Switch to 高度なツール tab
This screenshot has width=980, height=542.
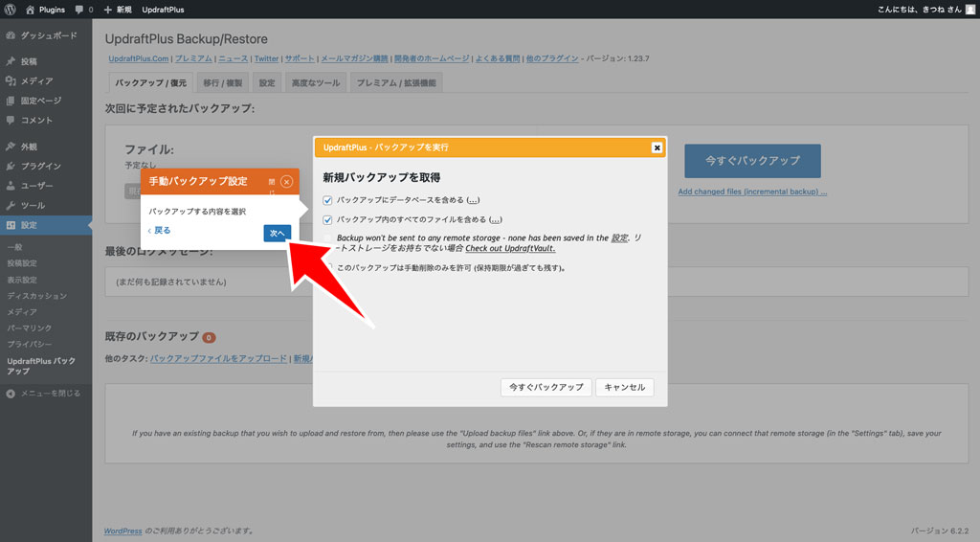tap(316, 82)
